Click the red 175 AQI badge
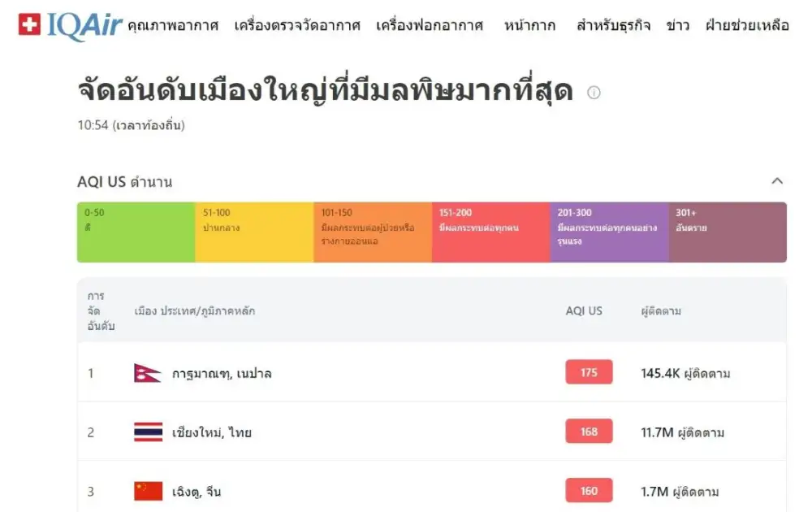The image size is (812, 512). (x=589, y=372)
